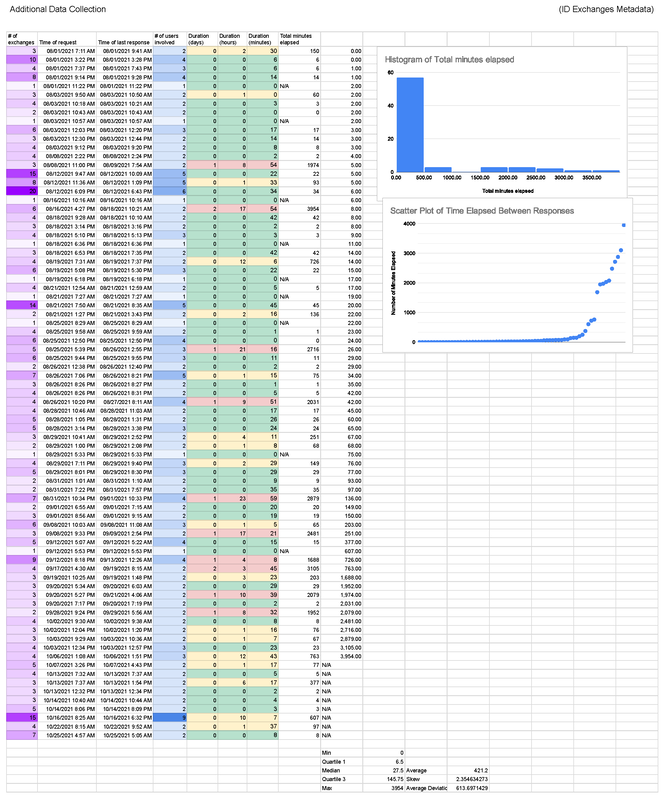Select the '08/26/2021 10:20 PM' request cell
667x800 pixels.
click(67, 402)
